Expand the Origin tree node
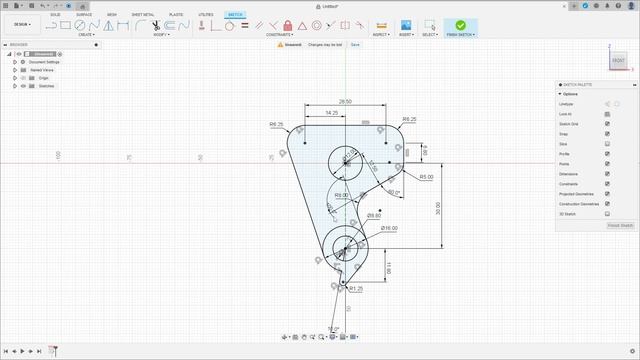 point(15,78)
